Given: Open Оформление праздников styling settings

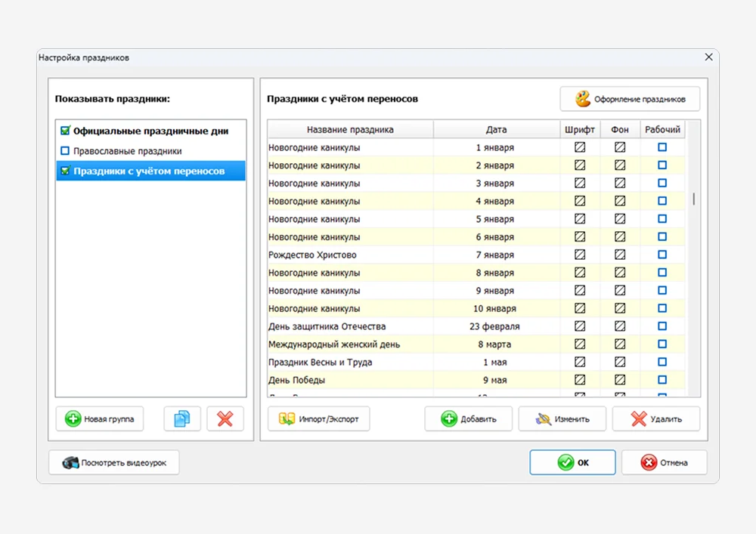Looking at the screenshot, I should click(x=630, y=99).
